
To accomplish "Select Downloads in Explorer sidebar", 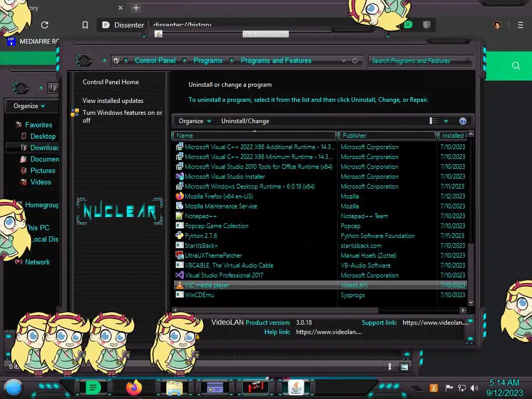I will tap(44, 148).
